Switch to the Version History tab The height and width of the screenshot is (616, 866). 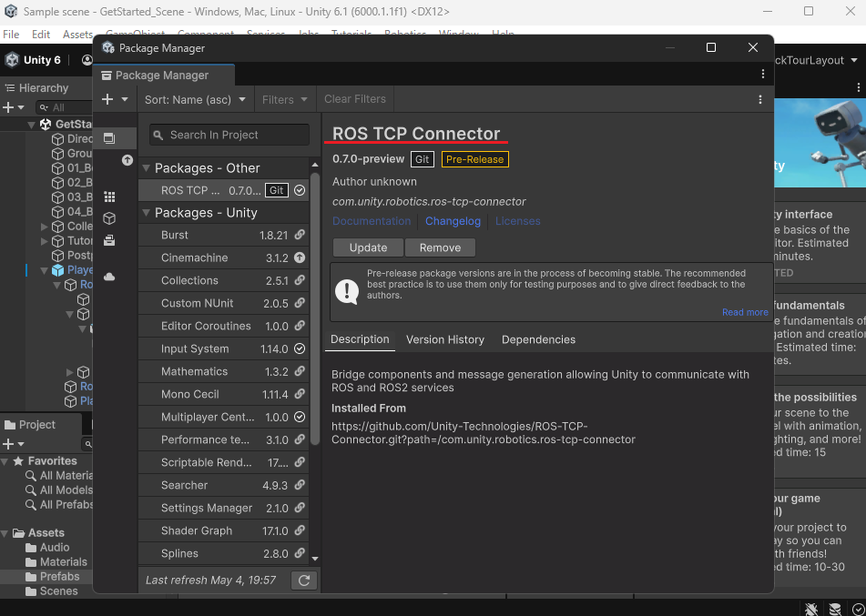point(444,339)
